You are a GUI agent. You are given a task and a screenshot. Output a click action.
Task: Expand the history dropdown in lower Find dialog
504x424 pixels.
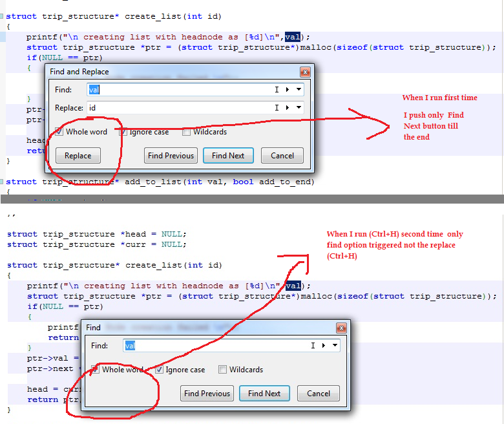pos(335,346)
